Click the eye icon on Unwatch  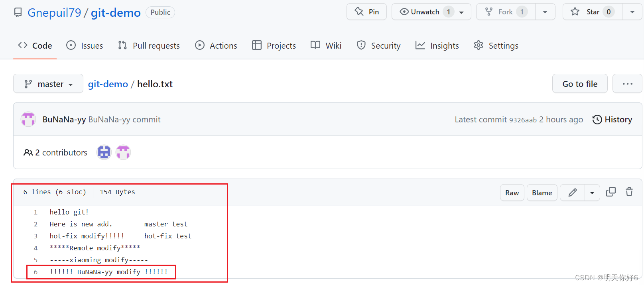[404, 12]
